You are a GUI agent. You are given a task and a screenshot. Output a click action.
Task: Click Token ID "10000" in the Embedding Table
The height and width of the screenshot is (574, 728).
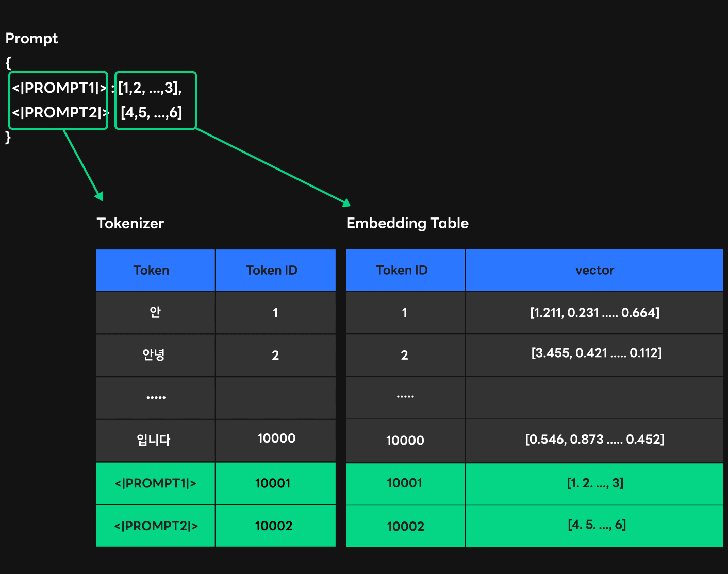(405, 441)
